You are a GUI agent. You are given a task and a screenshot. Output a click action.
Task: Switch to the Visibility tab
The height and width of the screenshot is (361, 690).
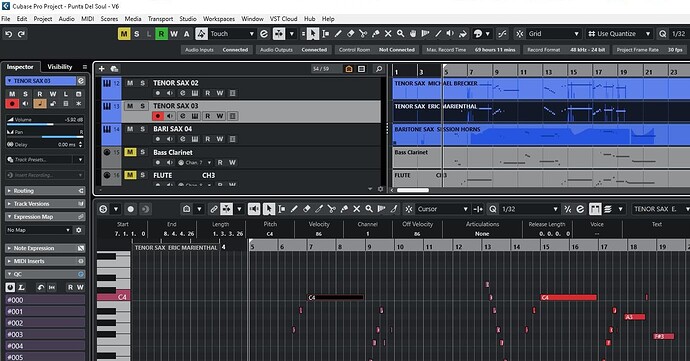pos(60,67)
